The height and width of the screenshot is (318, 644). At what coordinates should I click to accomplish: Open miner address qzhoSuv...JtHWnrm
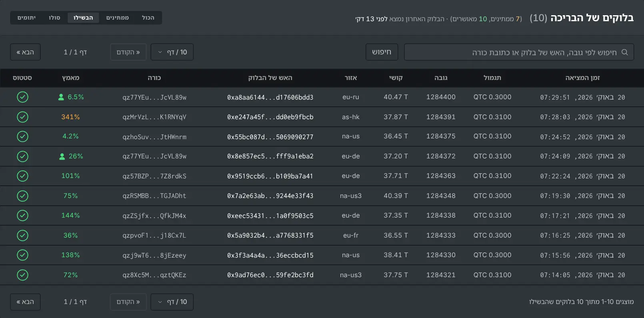154,137
